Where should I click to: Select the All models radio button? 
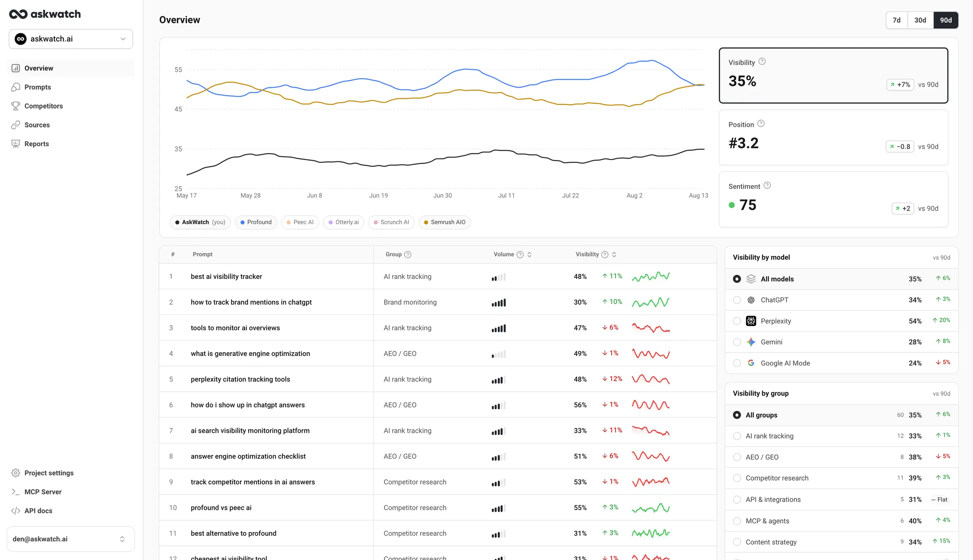(x=737, y=279)
